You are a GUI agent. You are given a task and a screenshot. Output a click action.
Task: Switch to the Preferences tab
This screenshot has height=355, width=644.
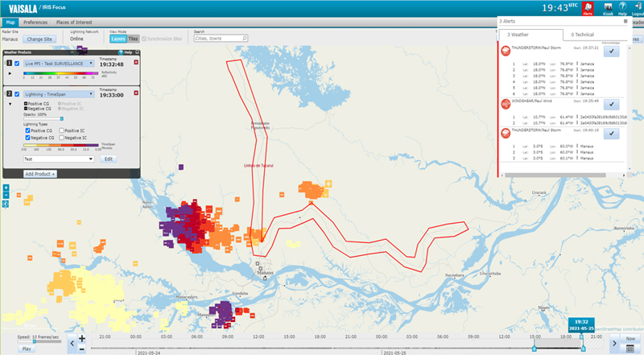[35, 23]
